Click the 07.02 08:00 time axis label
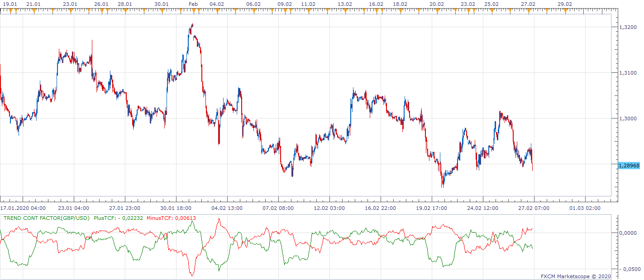 (278, 208)
